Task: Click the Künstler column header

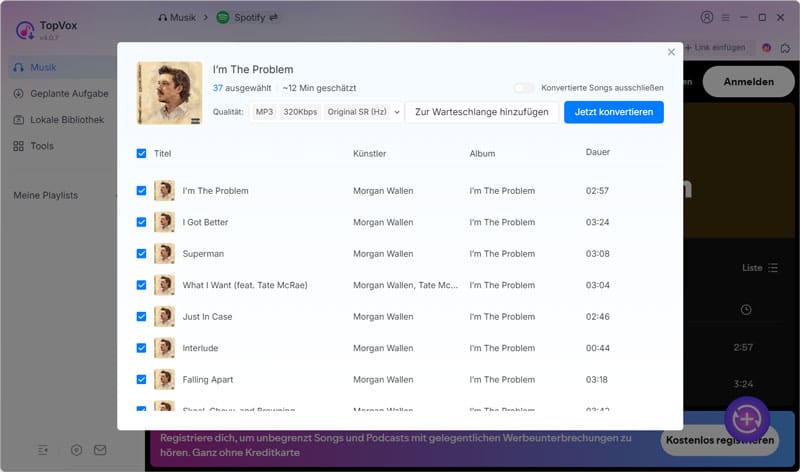Action: click(369, 154)
